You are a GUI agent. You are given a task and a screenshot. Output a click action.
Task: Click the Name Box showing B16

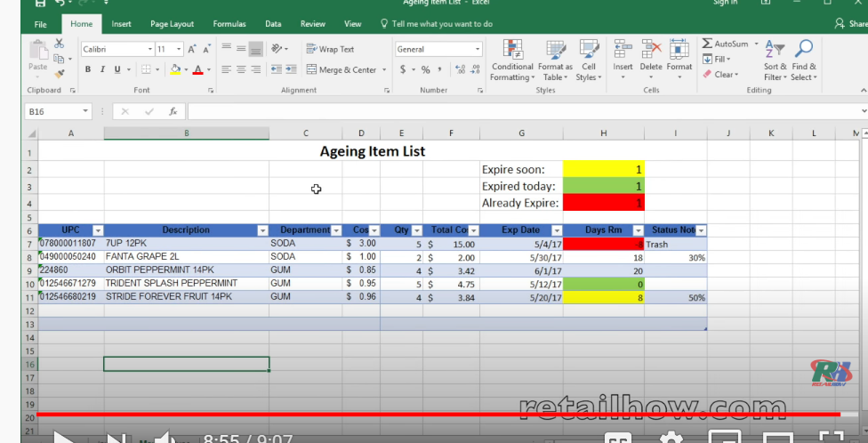tap(58, 111)
